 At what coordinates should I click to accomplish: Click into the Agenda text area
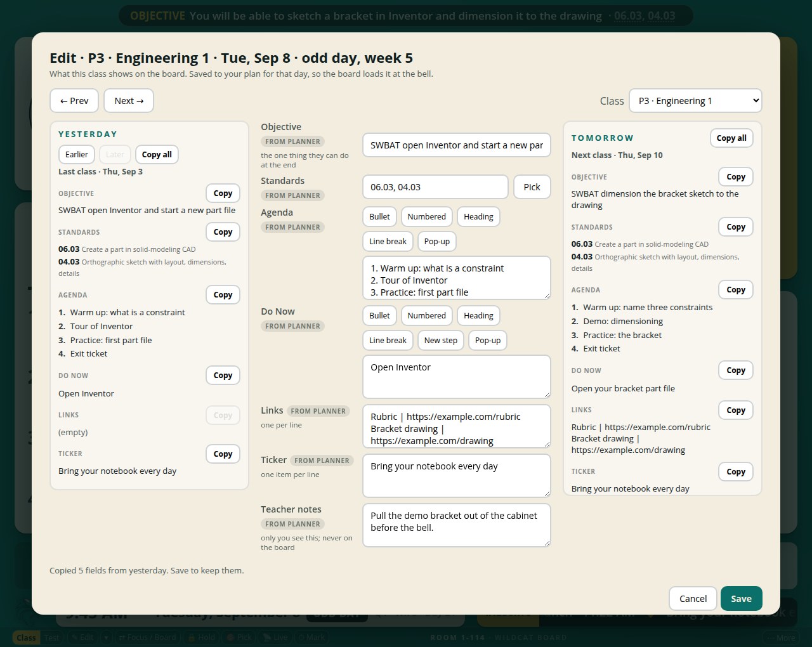pos(457,278)
